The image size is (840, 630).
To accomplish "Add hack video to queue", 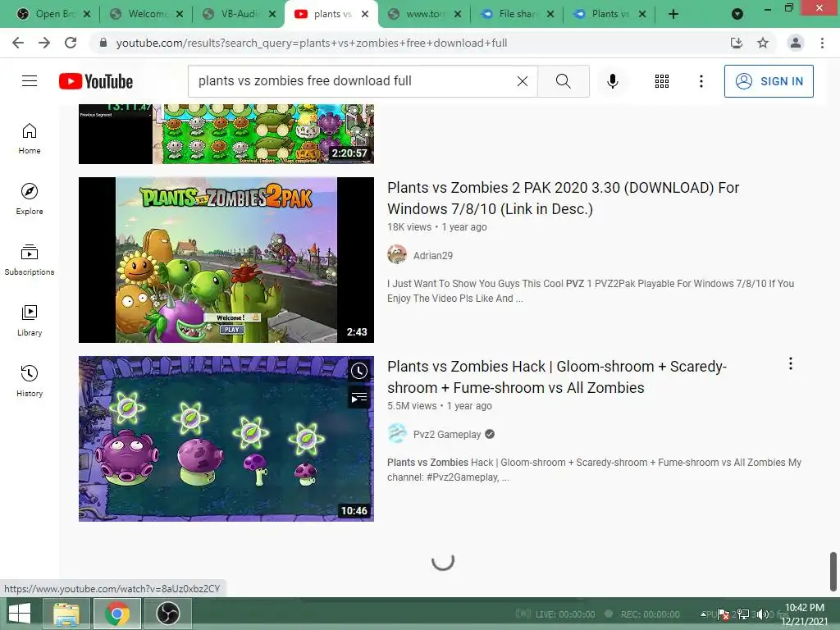I will click(x=359, y=398).
